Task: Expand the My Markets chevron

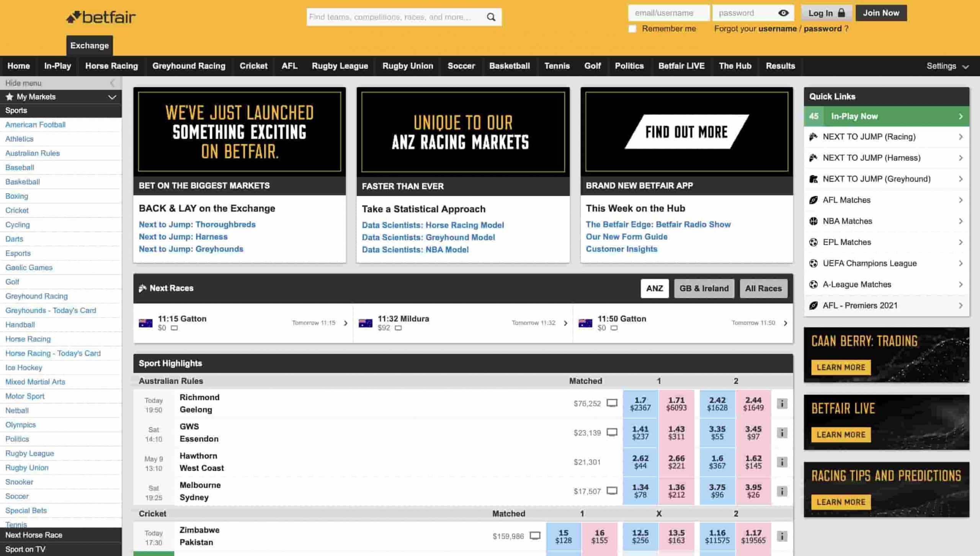Action: [x=112, y=97]
